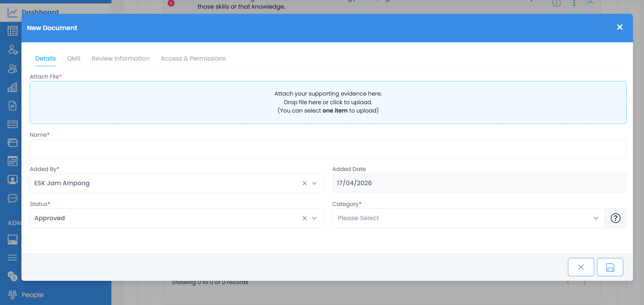Switch to the Review Information tab

click(x=120, y=59)
